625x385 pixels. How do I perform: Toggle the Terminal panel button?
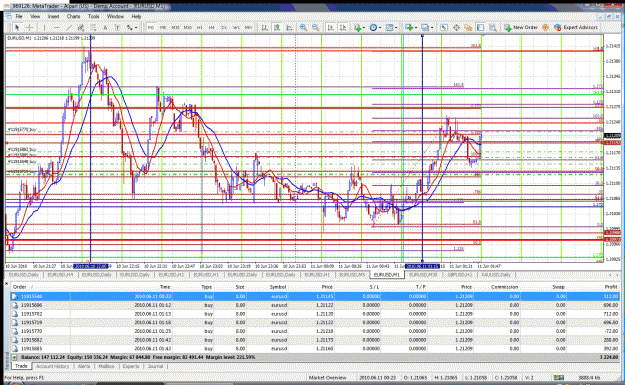[481, 28]
